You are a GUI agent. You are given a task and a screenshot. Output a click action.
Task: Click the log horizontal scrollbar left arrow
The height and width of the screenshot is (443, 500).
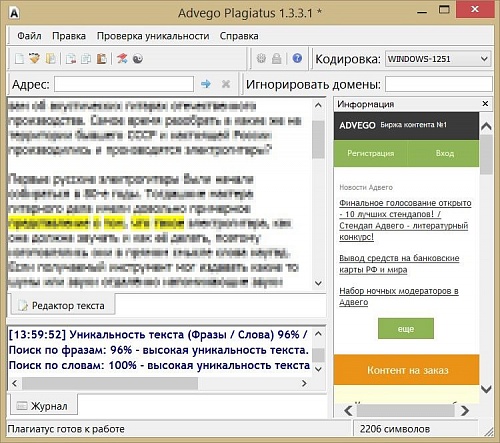click(14, 383)
